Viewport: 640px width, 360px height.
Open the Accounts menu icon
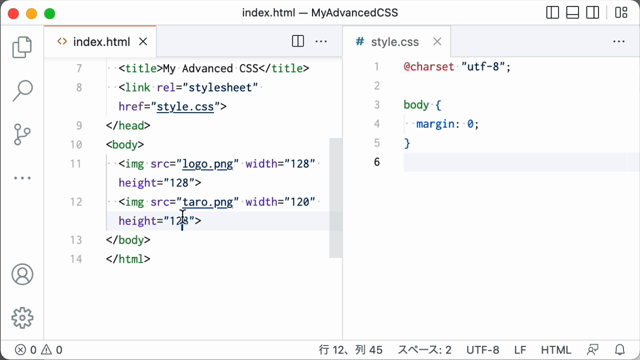(22, 274)
